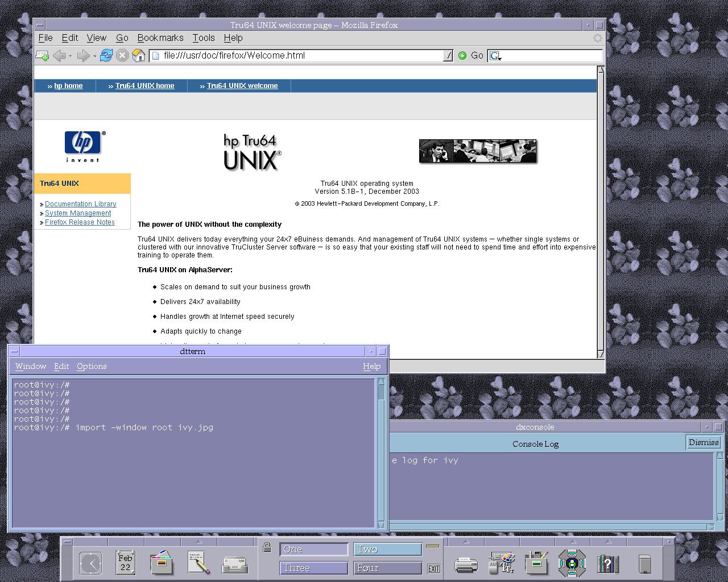Click the Firefox Stop loading icon
728x582 pixels.
(x=122, y=55)
